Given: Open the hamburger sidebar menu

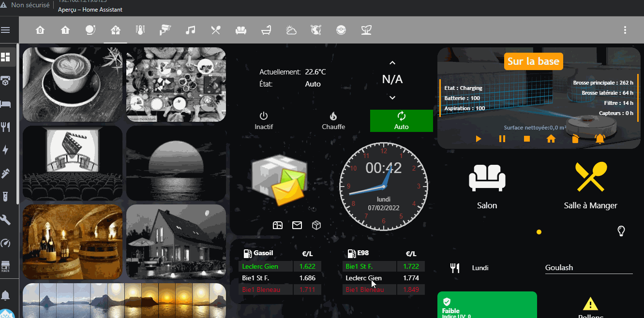Looking at the screenshot, I should [6, 30].
